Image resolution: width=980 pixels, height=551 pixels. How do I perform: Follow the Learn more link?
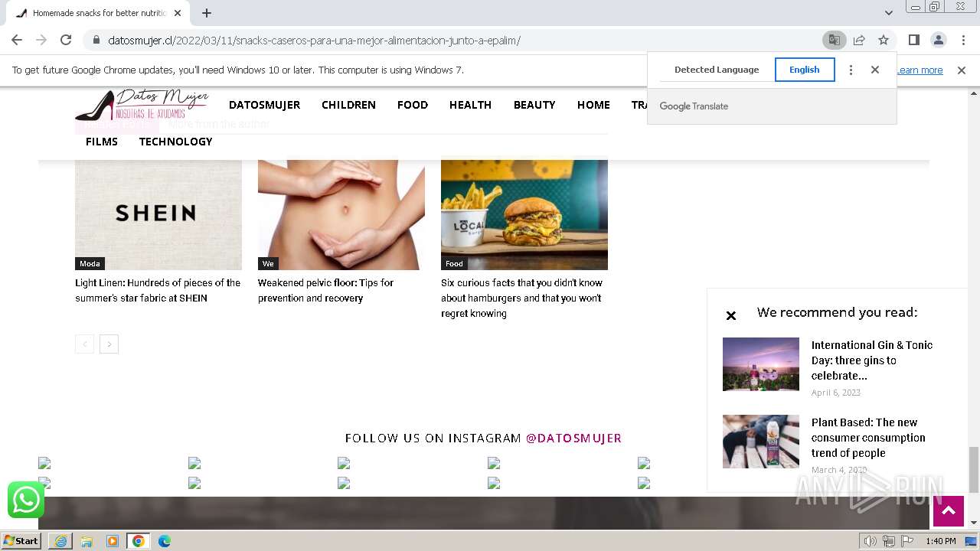tap(920, 70)
